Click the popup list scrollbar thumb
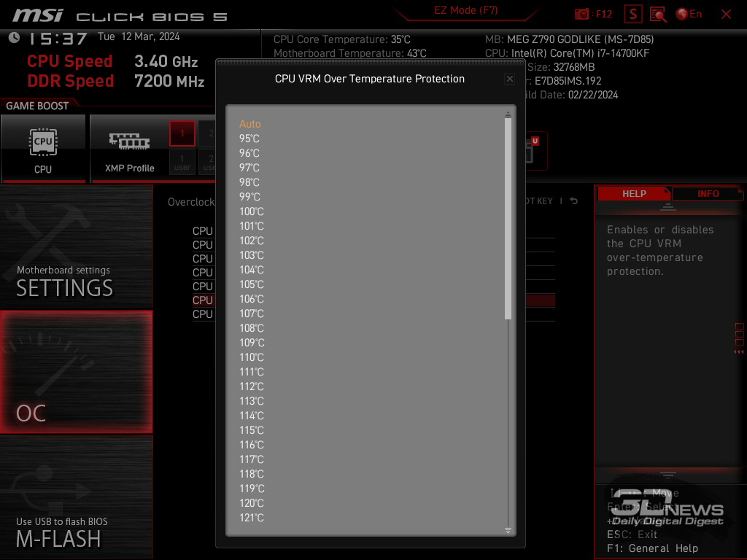 508,218
